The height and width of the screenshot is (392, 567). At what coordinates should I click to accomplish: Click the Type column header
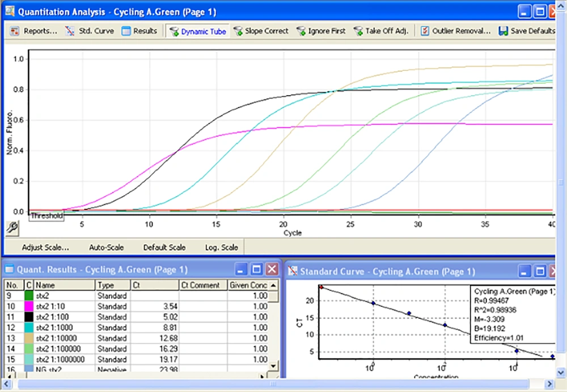[x=112, y=285]
